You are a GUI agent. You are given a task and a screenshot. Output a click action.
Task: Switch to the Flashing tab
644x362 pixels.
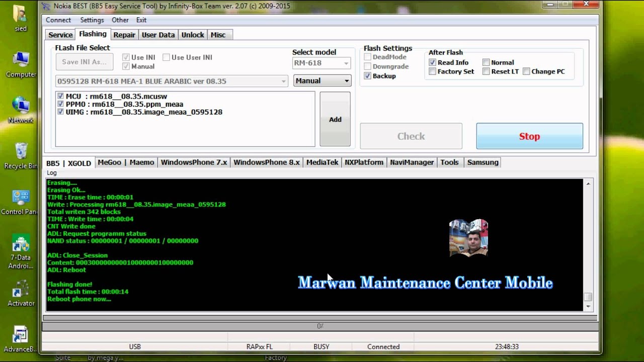(x=93, y=34)
